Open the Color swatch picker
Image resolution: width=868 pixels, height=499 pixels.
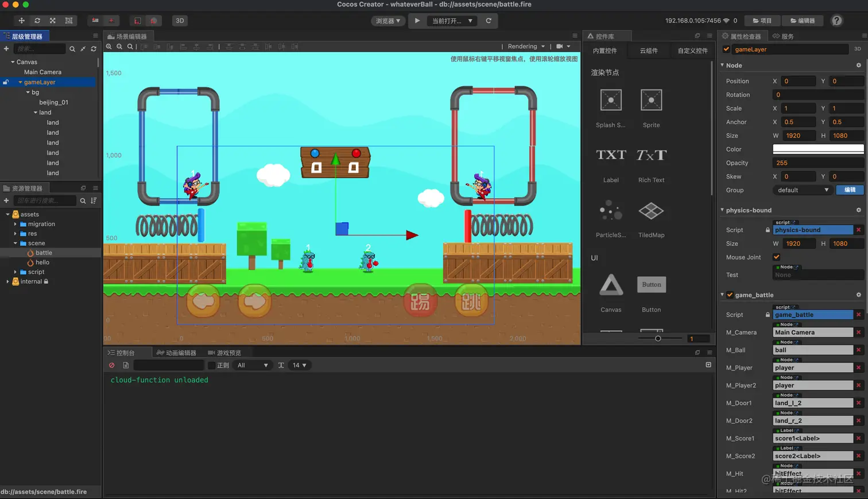coord(818,149)
